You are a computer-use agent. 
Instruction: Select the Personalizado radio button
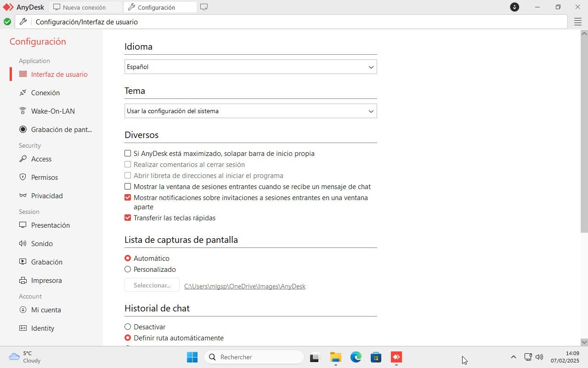(128, 269)
